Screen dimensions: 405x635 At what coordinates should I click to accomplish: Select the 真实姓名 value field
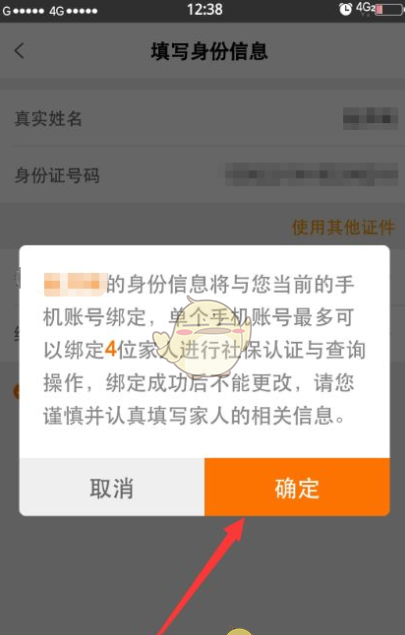tap(370, 118)
